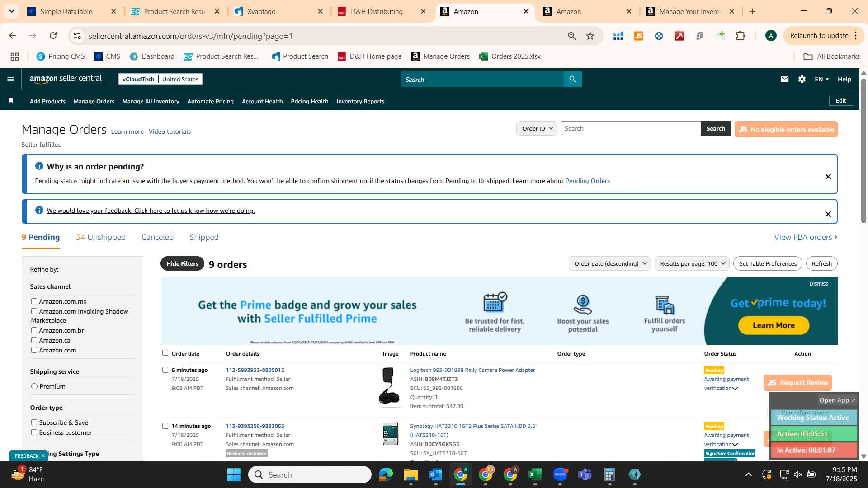The height and width of the screenshot is (488, 868).
Task: Click the zoom magnifier icon in address bar
Action: (572, 36)
